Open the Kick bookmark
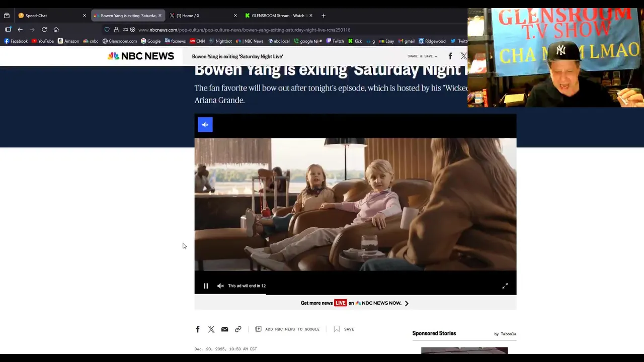The width and height of the screenshot is (644, 362). coord(355,41)
